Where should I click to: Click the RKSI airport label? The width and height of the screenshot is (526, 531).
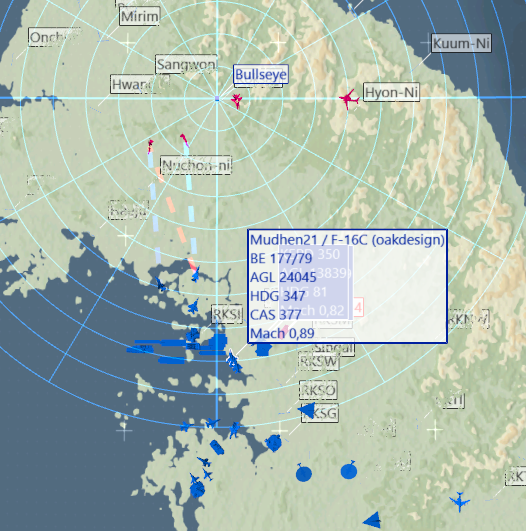tap(227, 314)
